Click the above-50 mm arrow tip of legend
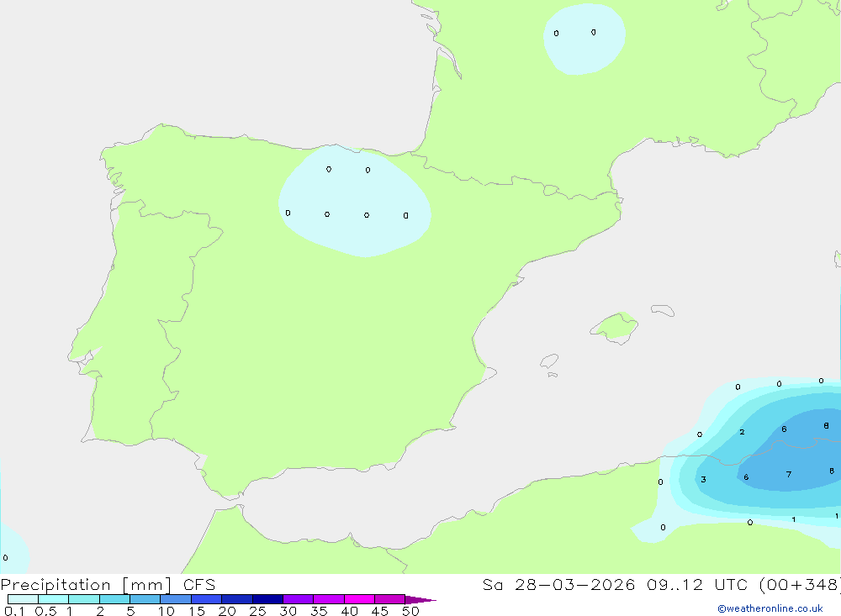The width and height of the screenshot is (841, 616). click(420, 599)
